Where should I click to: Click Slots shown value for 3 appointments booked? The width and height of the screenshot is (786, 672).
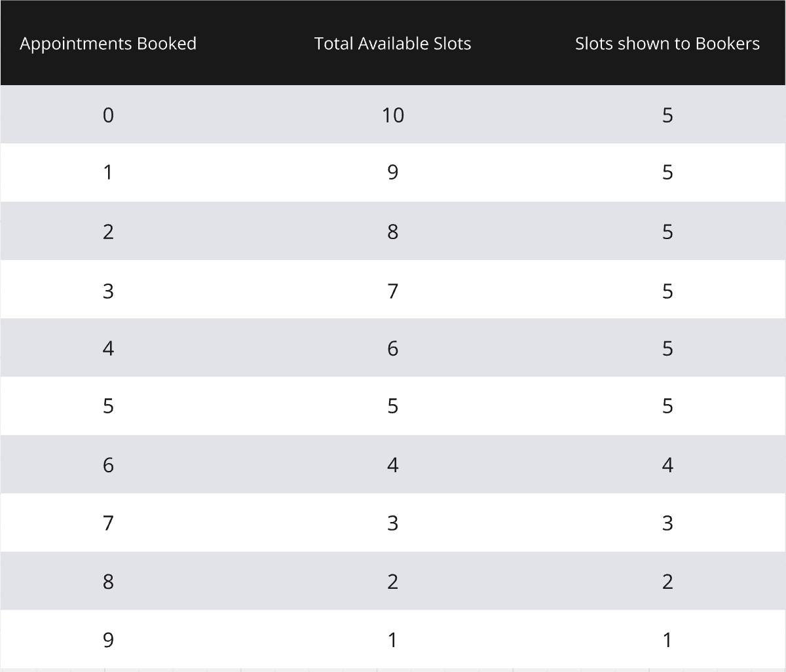[667, 289]
